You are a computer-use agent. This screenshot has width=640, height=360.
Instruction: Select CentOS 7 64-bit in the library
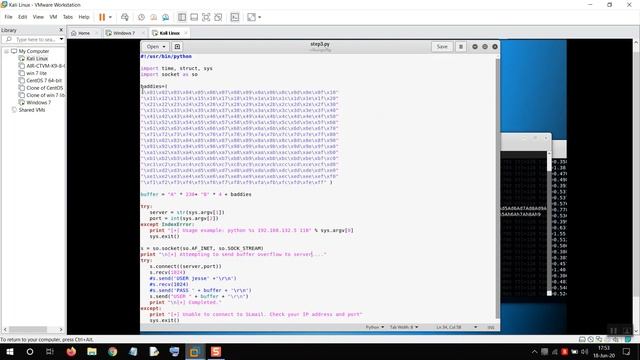44,80
